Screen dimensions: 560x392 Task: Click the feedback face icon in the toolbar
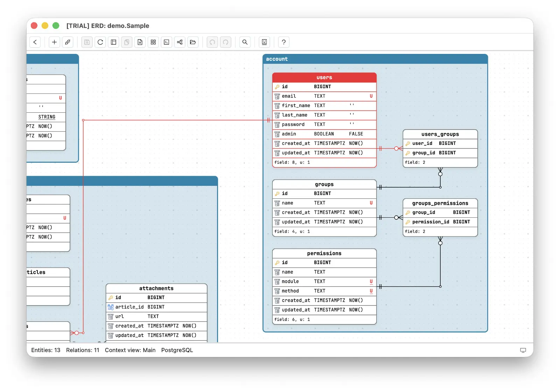[265, 42]
